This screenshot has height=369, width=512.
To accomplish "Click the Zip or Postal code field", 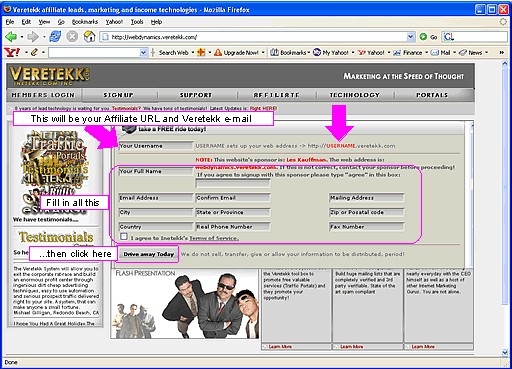I will 366,212.
